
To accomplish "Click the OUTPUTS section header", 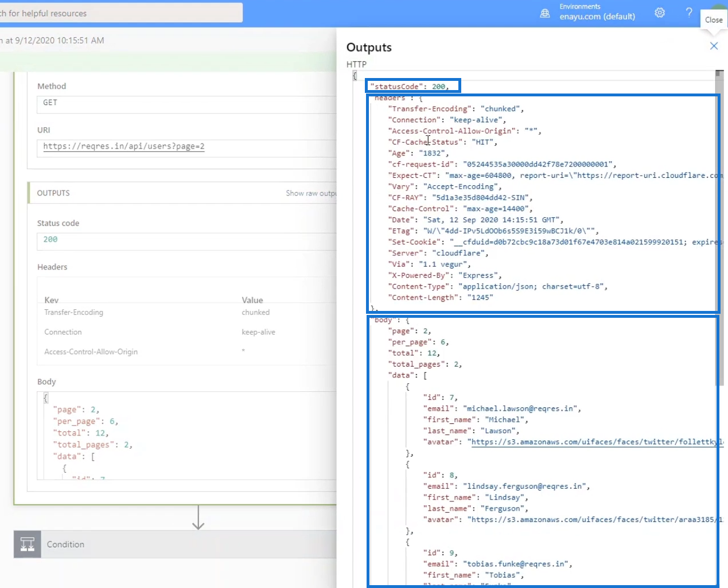I will click(53, 193).
